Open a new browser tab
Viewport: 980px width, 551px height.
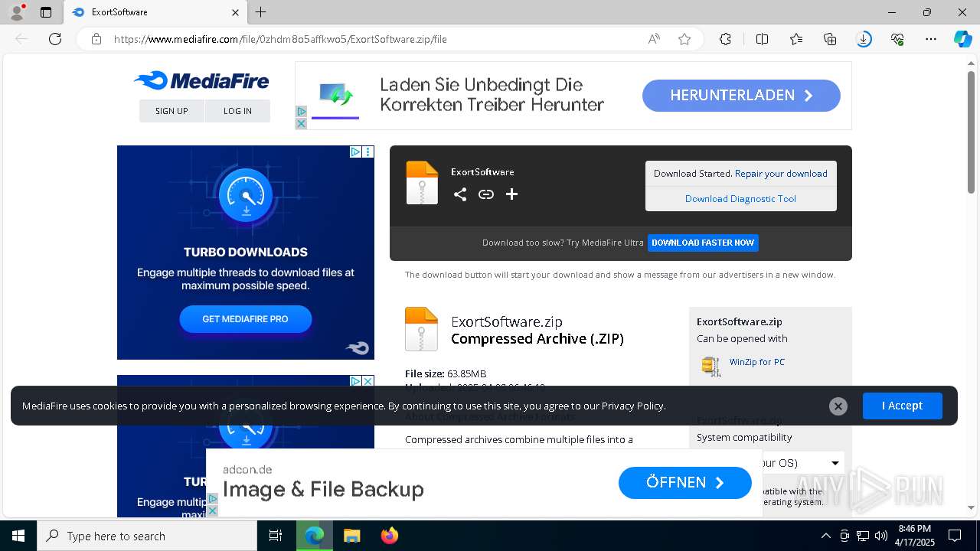(x=261, y=12)
